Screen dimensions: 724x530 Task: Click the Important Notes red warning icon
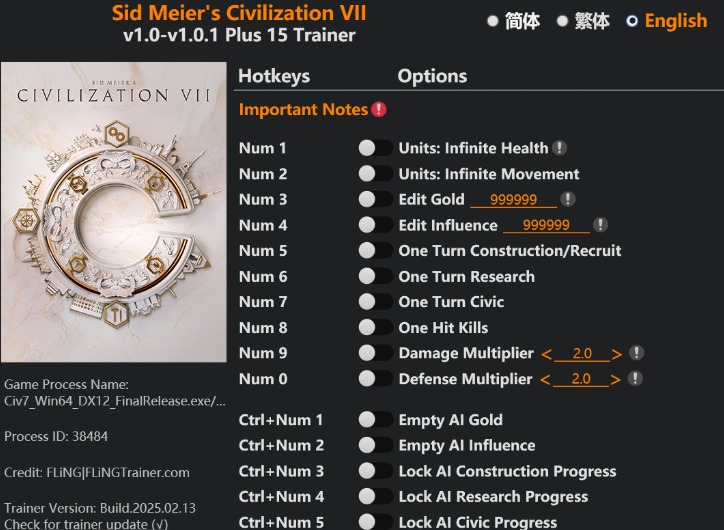point(379,110)
